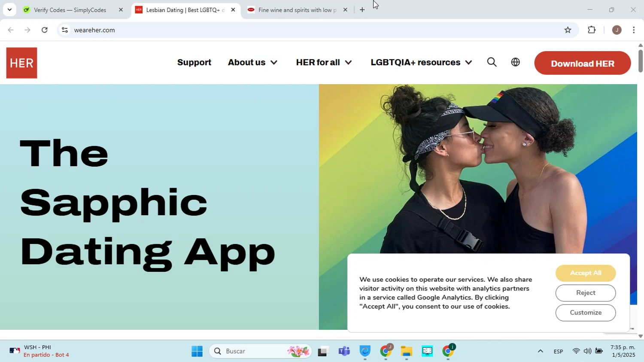Image resolution: width=644 pixels, height=362 pixels.
Task: Customize cookie preferences
Action: 586,313
